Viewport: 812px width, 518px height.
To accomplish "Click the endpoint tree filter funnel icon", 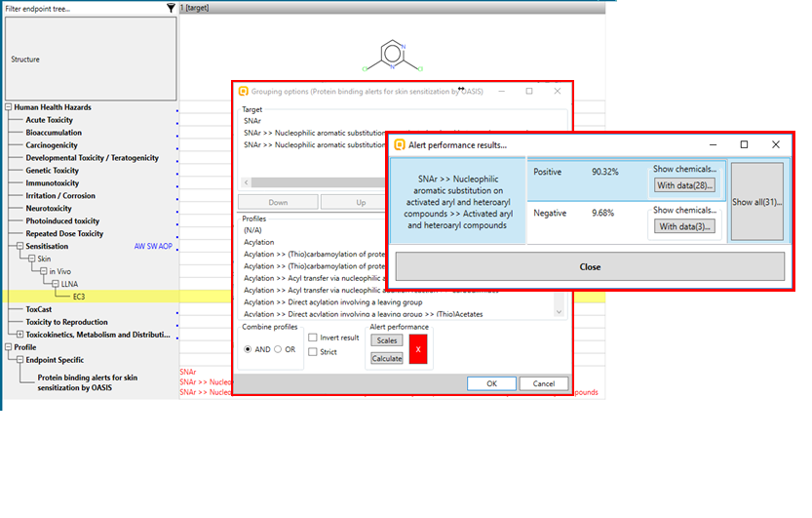I will click(171, 8).
